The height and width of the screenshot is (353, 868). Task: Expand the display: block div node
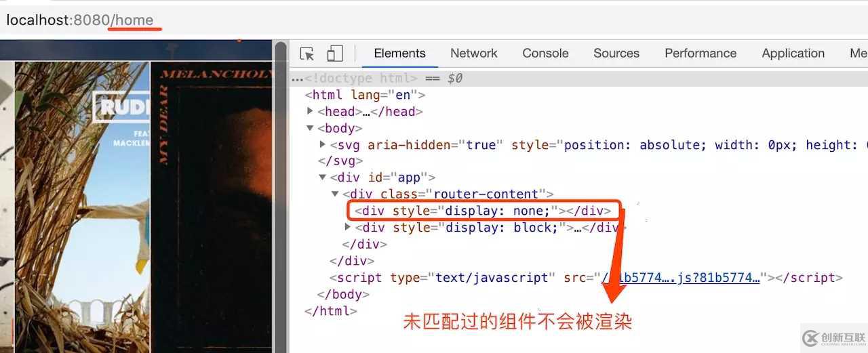click(348, 227)
